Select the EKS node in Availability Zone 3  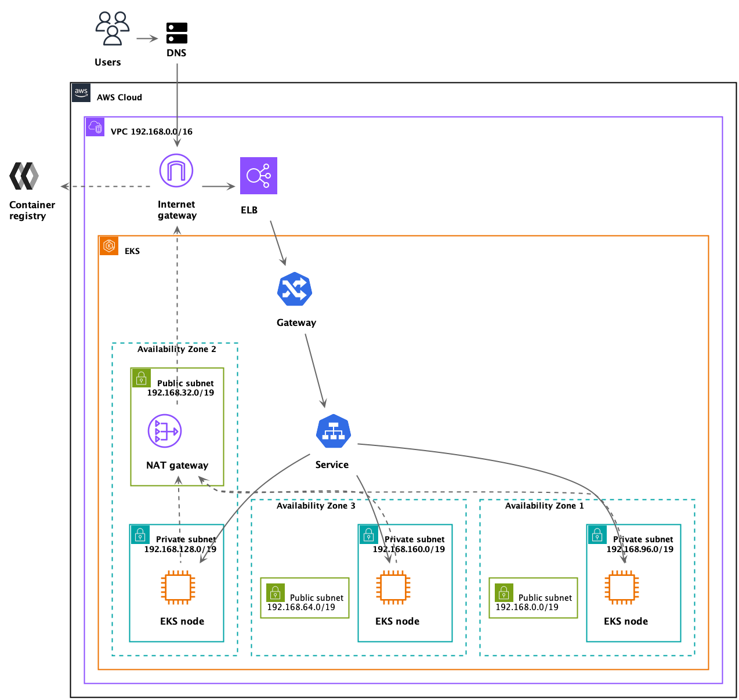pos(392,587)
